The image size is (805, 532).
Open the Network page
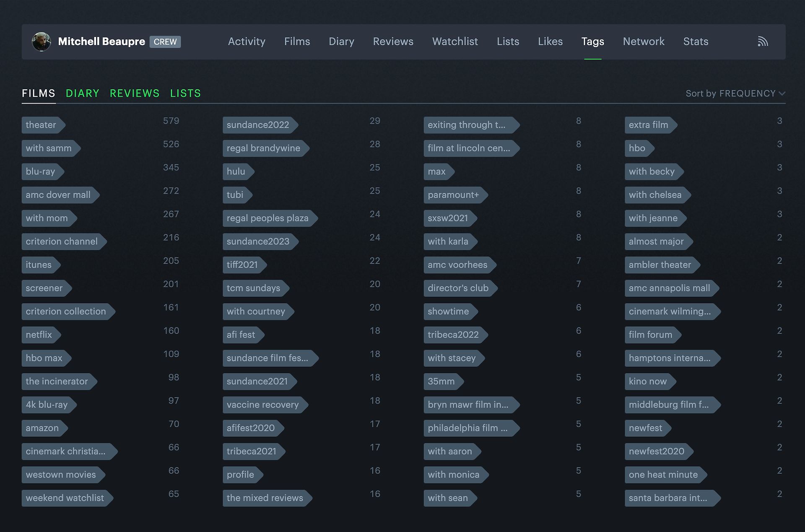coord(644,42)
